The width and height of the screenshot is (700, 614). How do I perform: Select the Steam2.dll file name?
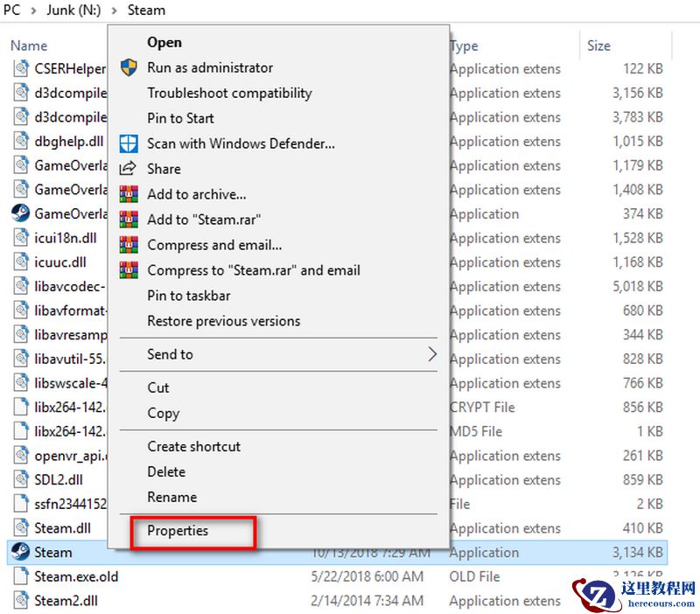click(66, 601)
